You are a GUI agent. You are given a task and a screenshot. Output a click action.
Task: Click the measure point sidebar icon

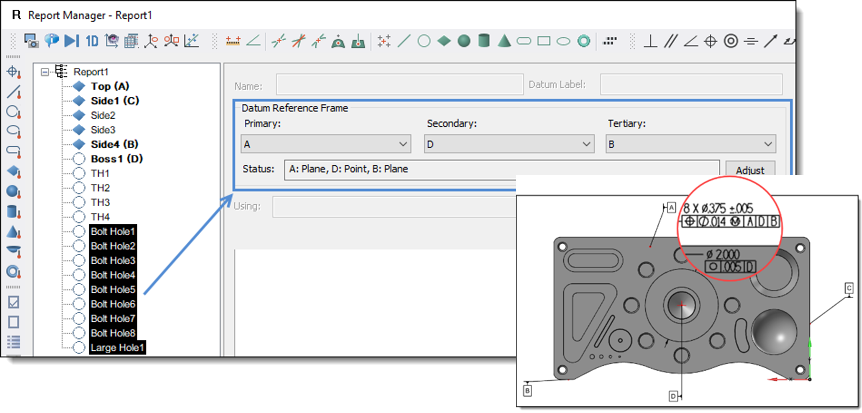14,73
